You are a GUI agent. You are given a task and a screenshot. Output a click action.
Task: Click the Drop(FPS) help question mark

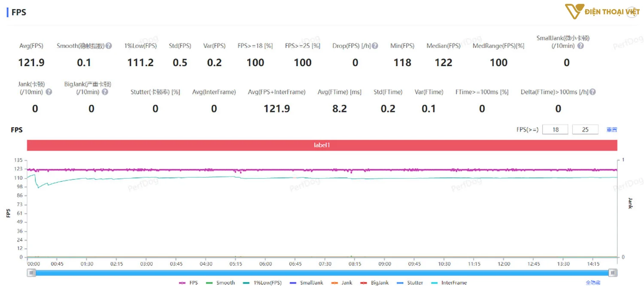tap(375, 46)
